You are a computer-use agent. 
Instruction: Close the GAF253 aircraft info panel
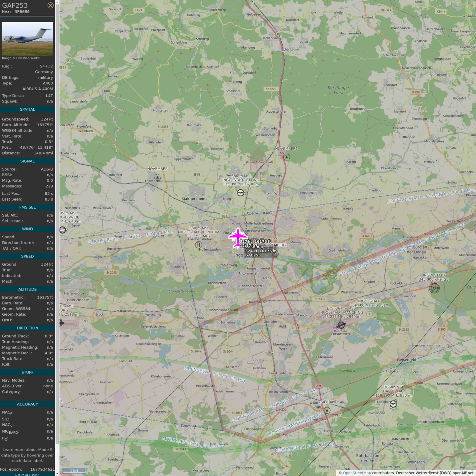tap(50, 5)
